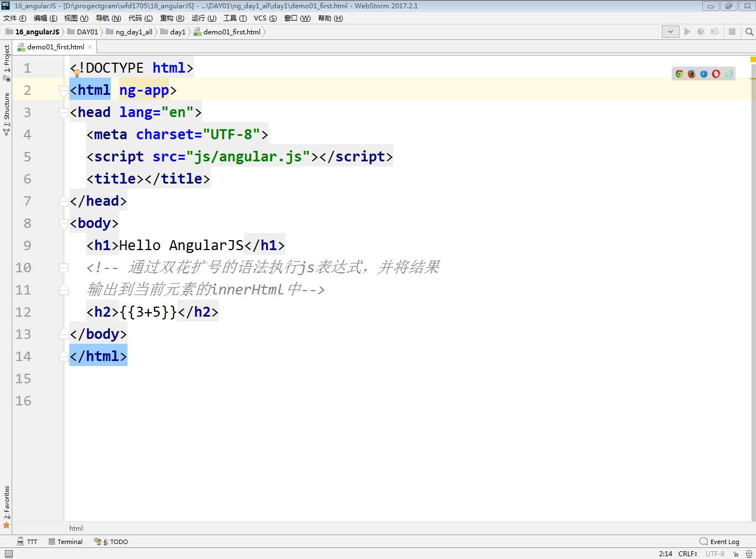Click "js/angular.js" script source text
The image size is (756, 559).
tap(248, 157)
